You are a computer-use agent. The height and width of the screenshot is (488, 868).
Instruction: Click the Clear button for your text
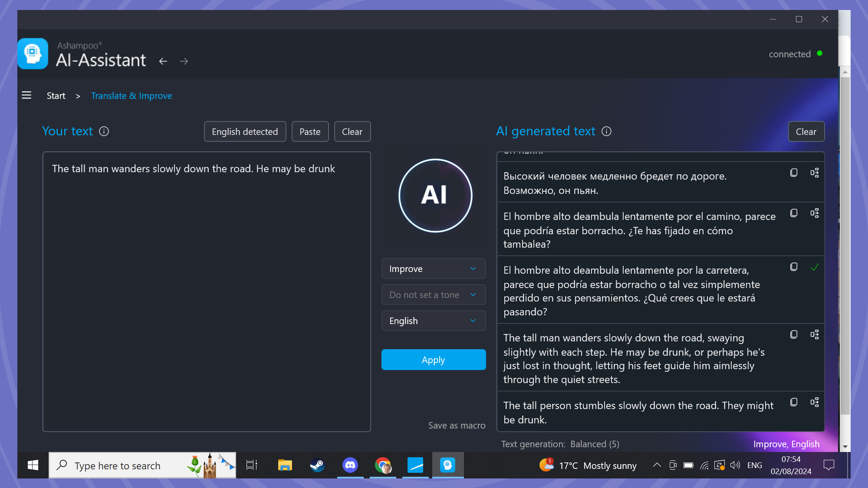pos(352,132)
